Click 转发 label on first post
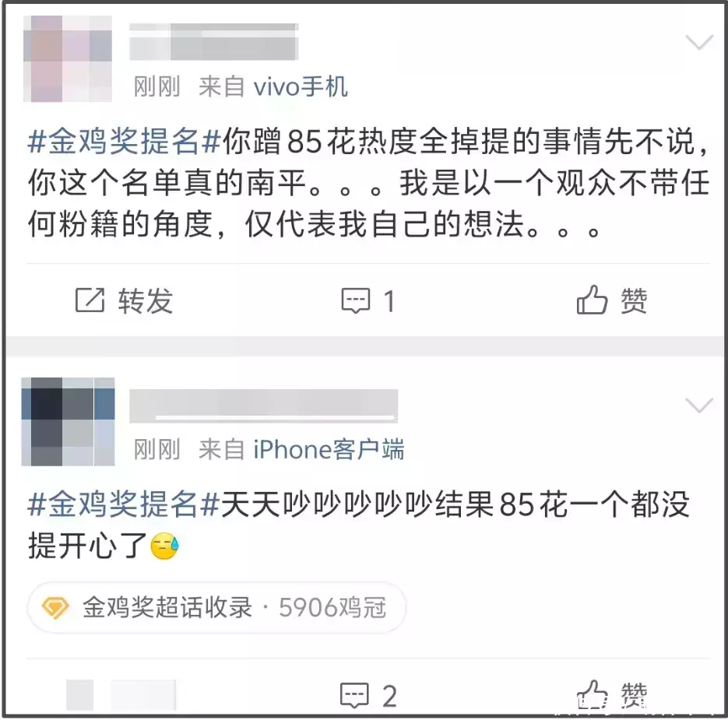The height and width of the screenshot is (720, 728). [x=146, y=300]
